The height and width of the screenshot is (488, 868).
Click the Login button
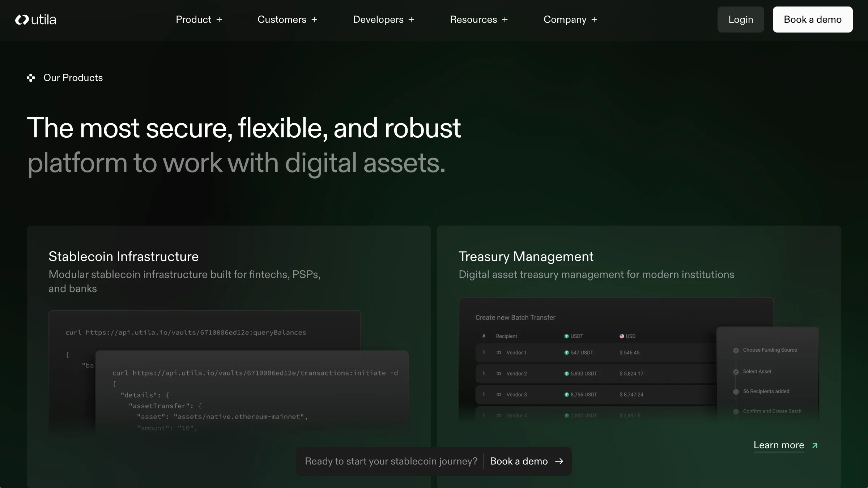click(x=740, y=20)
